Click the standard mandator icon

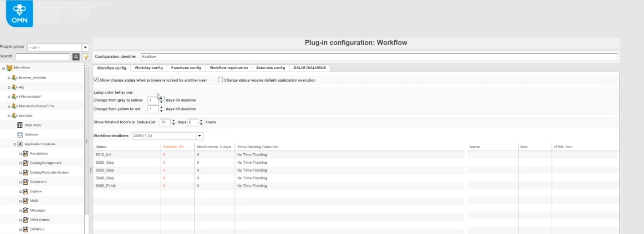pos(15,115)
